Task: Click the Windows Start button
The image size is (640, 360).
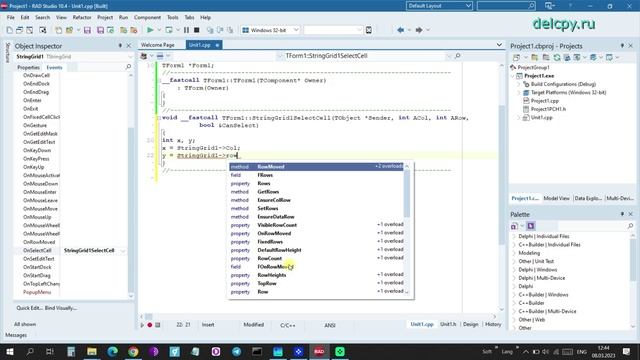Action: 9,351
